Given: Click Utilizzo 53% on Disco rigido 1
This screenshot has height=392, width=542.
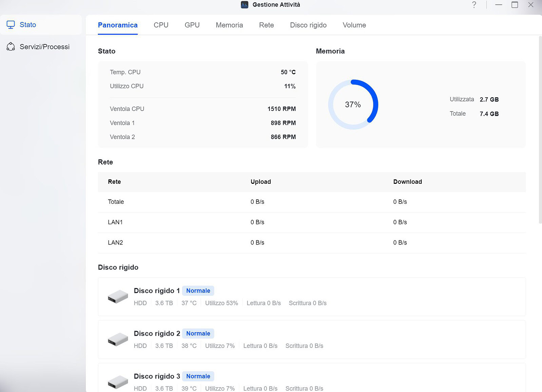Looking at the screenshot, I should tap(221, 303).
